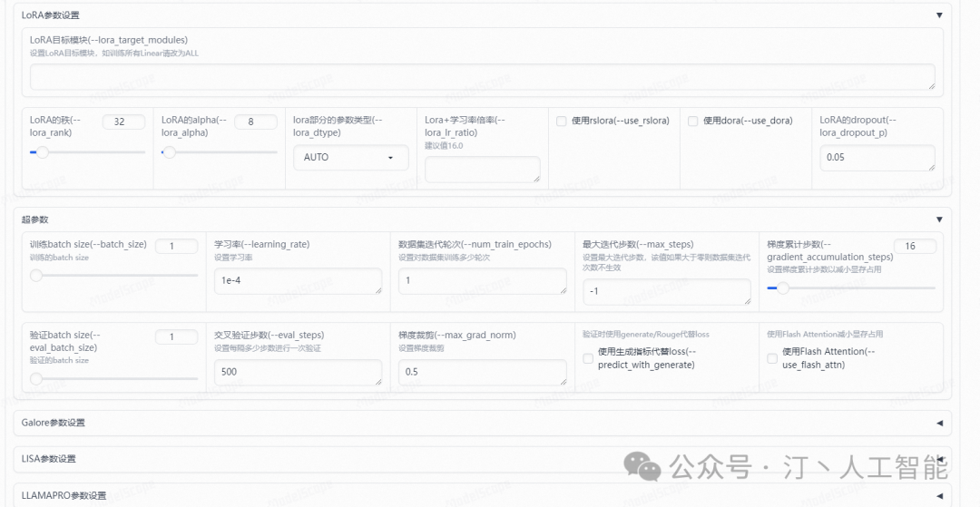Click the resize grip of lora_target_modules box
980x507 pixels.
coord(931,85)
